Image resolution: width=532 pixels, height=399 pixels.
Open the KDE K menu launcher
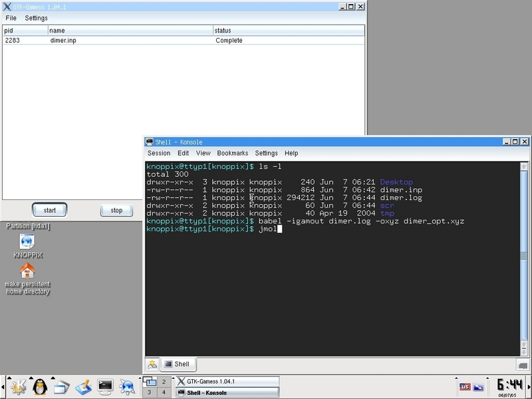tap(18, 386)
